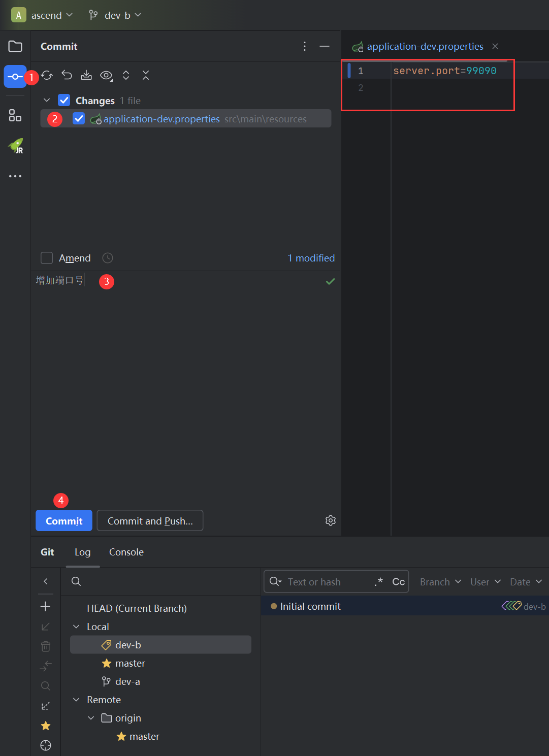Show commit message history clock icon
Image resolution: width=549 pixels, height=756 pixels.
tap(108, 258)
